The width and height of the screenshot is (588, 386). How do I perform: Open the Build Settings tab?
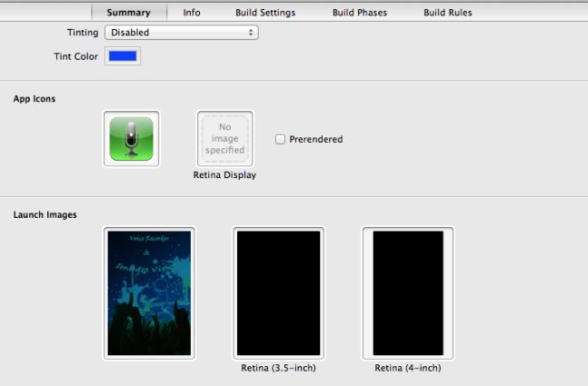click(x=265, y=13)
